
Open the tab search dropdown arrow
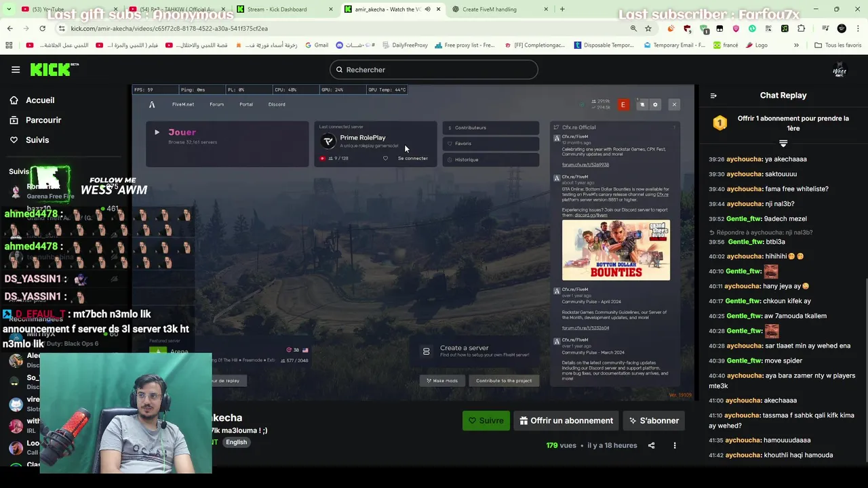pos(9,9)
